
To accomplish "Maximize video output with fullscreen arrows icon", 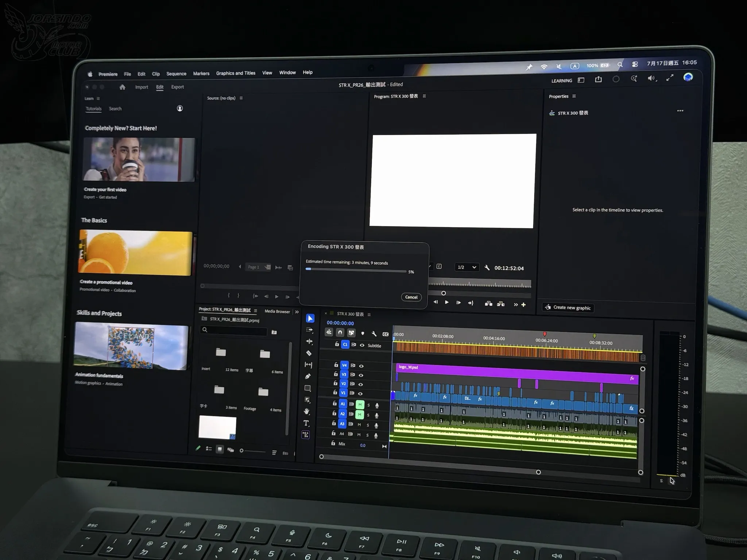I will [x=670, y=78].
